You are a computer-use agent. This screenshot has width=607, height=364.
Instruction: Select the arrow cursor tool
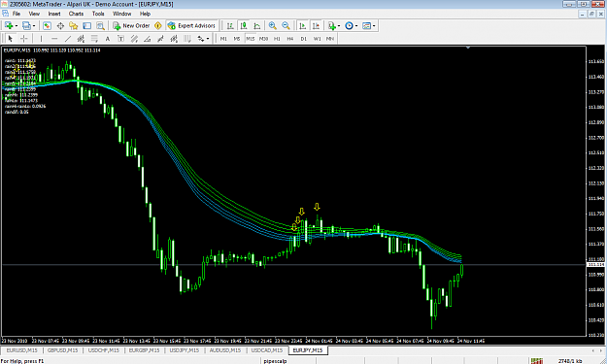[x=11, y=39]
